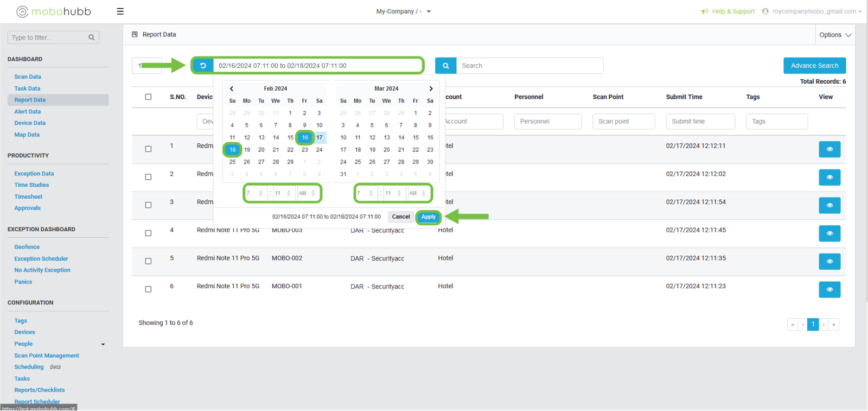Select the checkbox for row 5

pos(148,261)
